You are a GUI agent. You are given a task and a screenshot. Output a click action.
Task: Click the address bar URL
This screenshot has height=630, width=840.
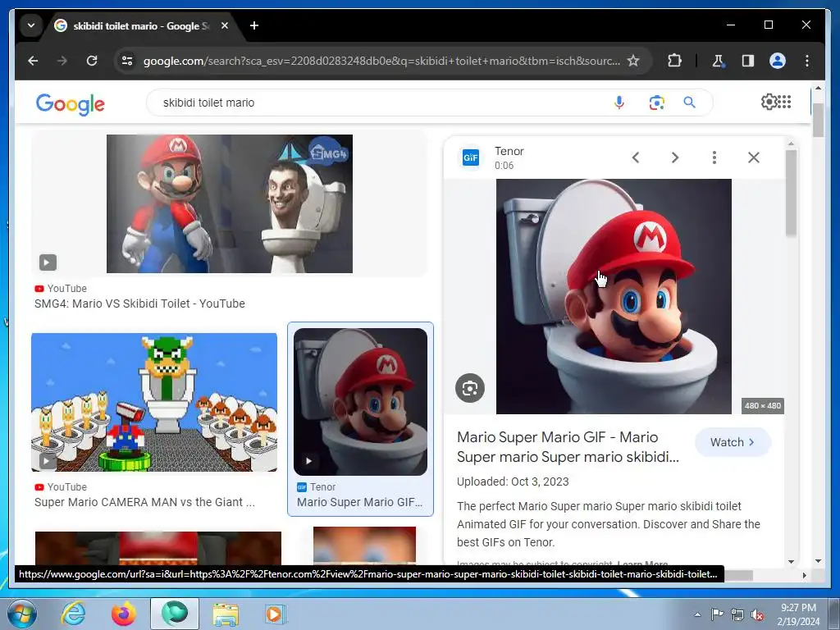click(381, 61)
